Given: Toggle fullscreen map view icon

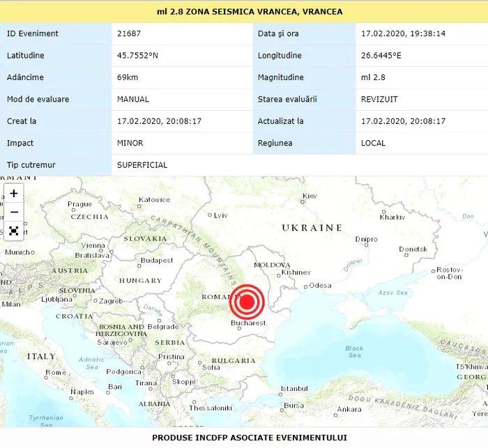Looking at the screenshot, I should (14, 231).
